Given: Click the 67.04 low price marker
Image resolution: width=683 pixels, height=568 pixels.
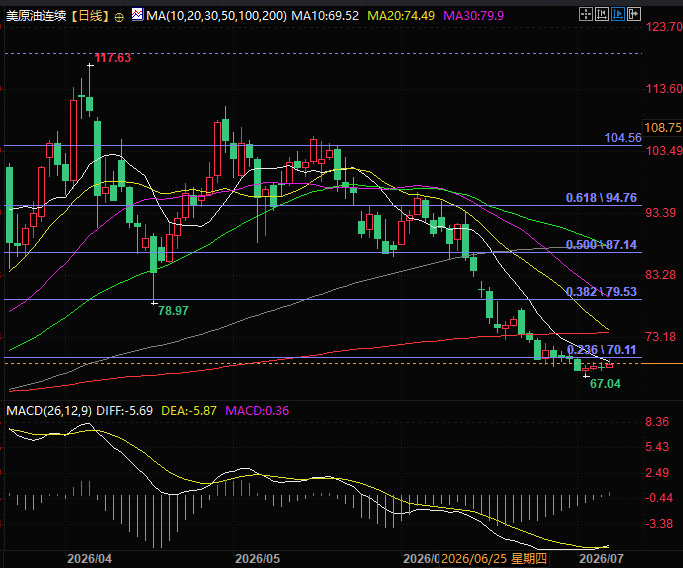Looking at the screenshot, I should 605,384.
